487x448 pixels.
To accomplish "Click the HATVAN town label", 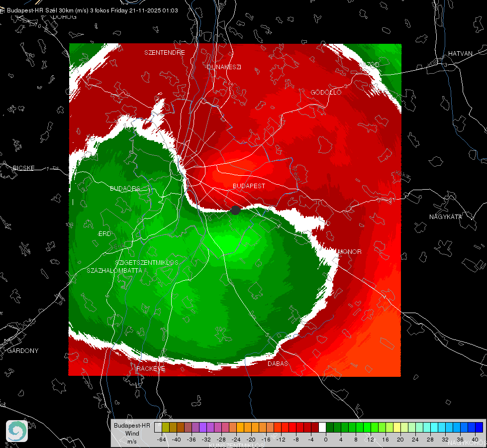I will tap(460, 53).
